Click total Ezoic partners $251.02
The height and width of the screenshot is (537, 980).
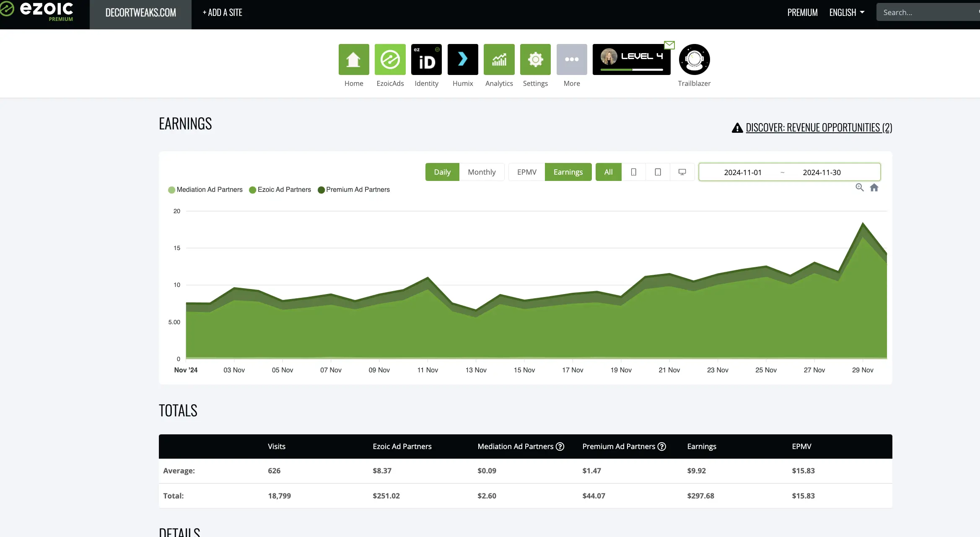coord(386,496)
